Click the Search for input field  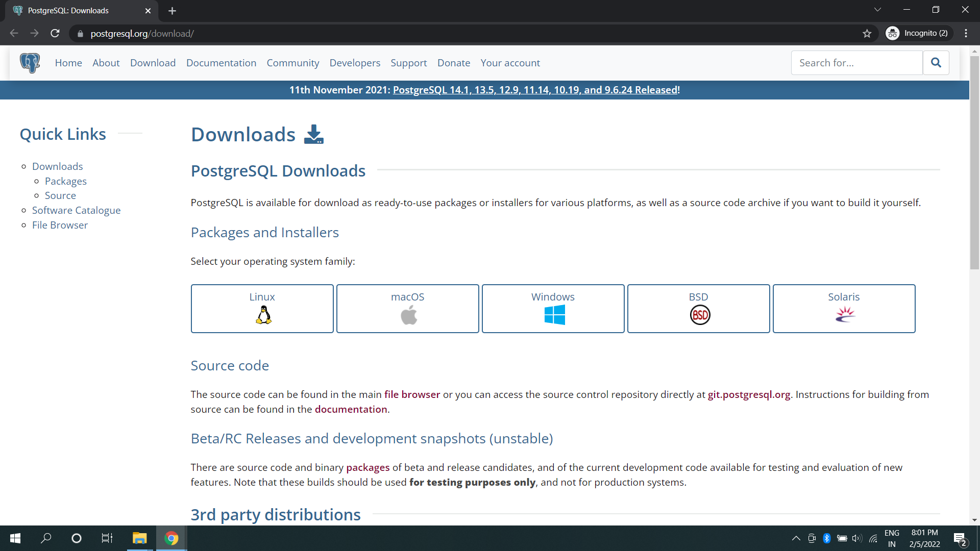[856, 63]
